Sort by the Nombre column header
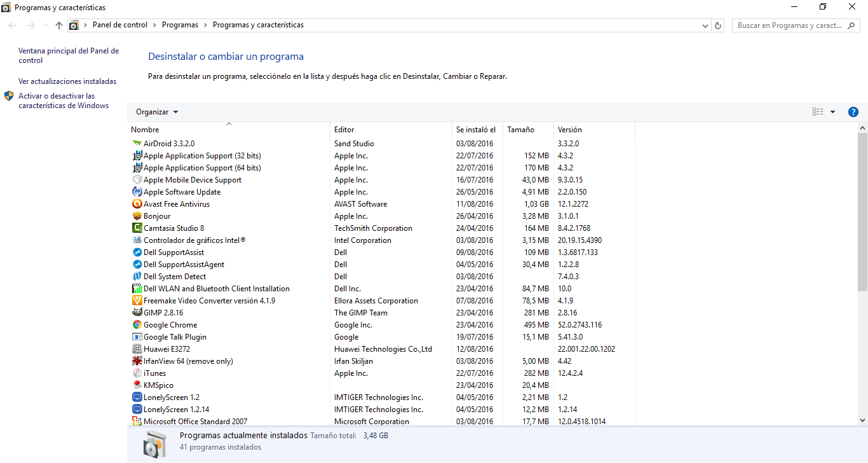The image size is (868, 463). [229, 130]
